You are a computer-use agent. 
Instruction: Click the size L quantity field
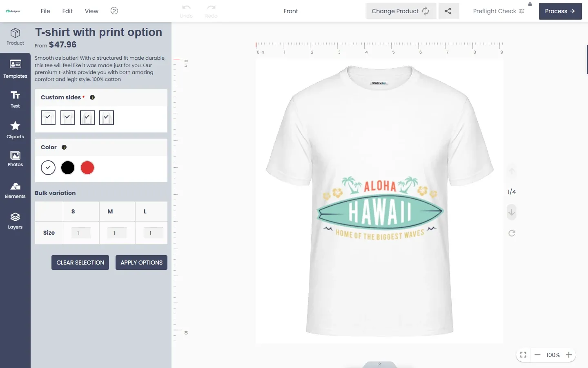pyautogui.click(x=154, y=233)
